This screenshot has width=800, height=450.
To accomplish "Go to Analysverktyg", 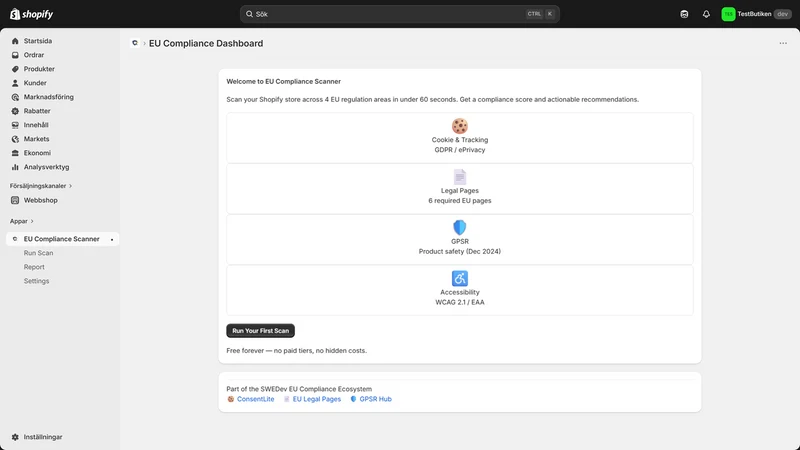I will 46,167.
